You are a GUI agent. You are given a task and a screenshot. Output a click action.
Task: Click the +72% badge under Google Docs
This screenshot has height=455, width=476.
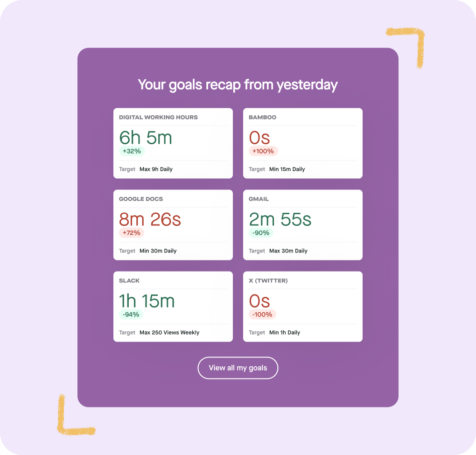point(132,232)
